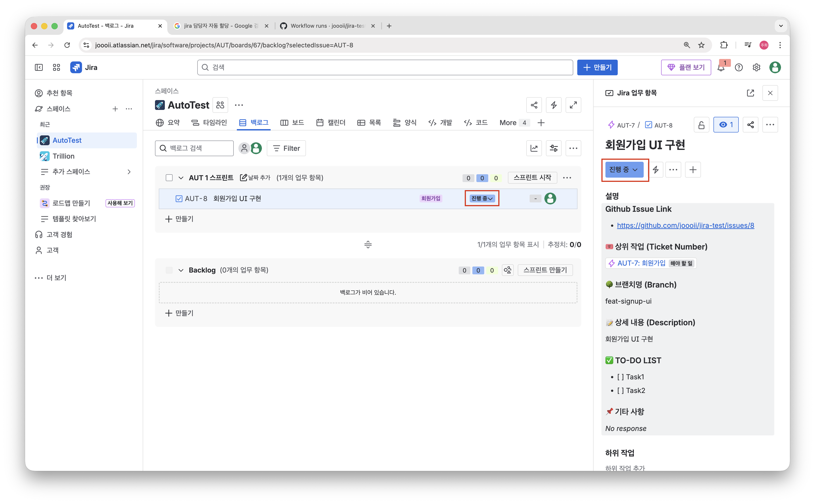Toggle the watch eye button
Viewport: 815px width, 504px height.
pyautogui.click(x=726, y=125)
